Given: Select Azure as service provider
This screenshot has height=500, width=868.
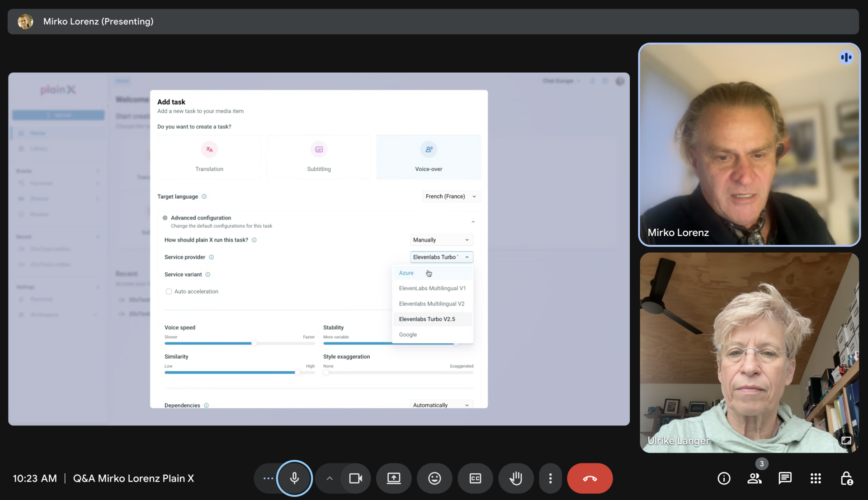Looking at the screenshot, I should click(406, 273).
